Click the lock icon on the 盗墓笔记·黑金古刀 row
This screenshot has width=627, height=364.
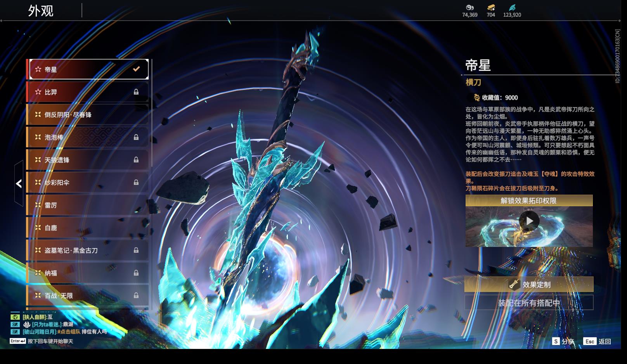pos(136,250)
